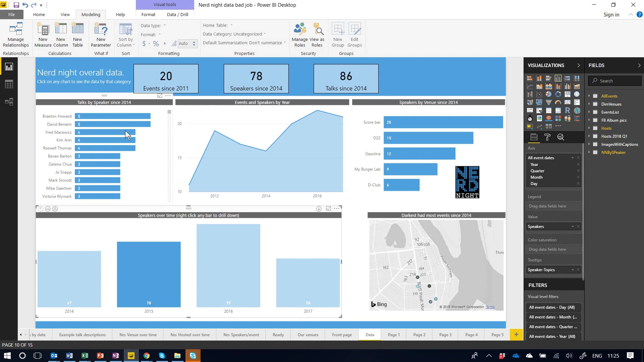Switch to Relationships view in the left sidebar

click(9, 102)
